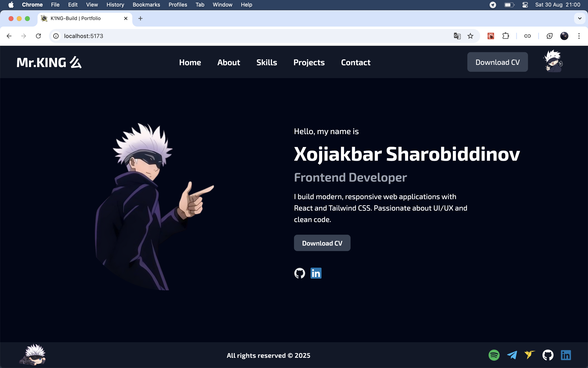Go to the Home nav link
The width and height of the screenshot is (588, 368).
(190, 62)
